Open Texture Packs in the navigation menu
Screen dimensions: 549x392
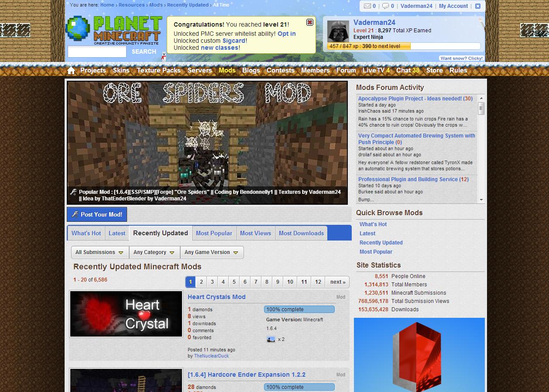[158, 70]
